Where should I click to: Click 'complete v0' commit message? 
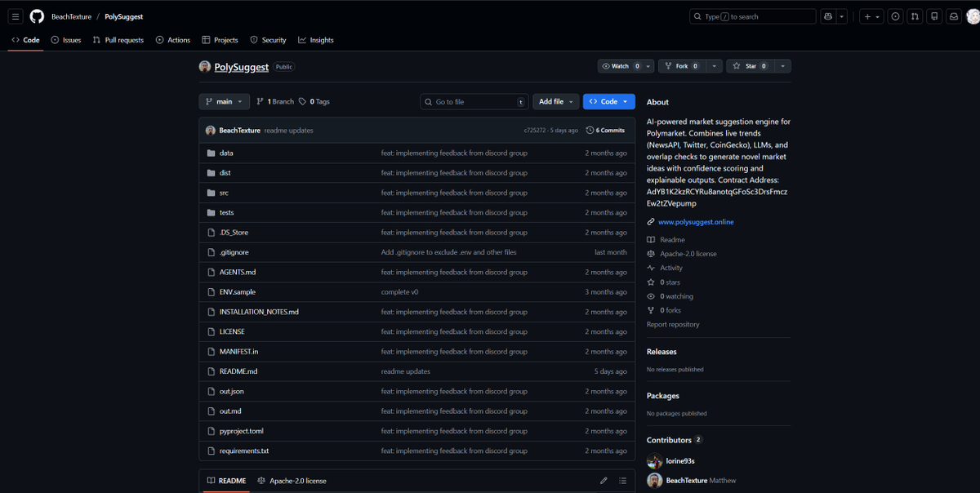[x=400, y=291]
